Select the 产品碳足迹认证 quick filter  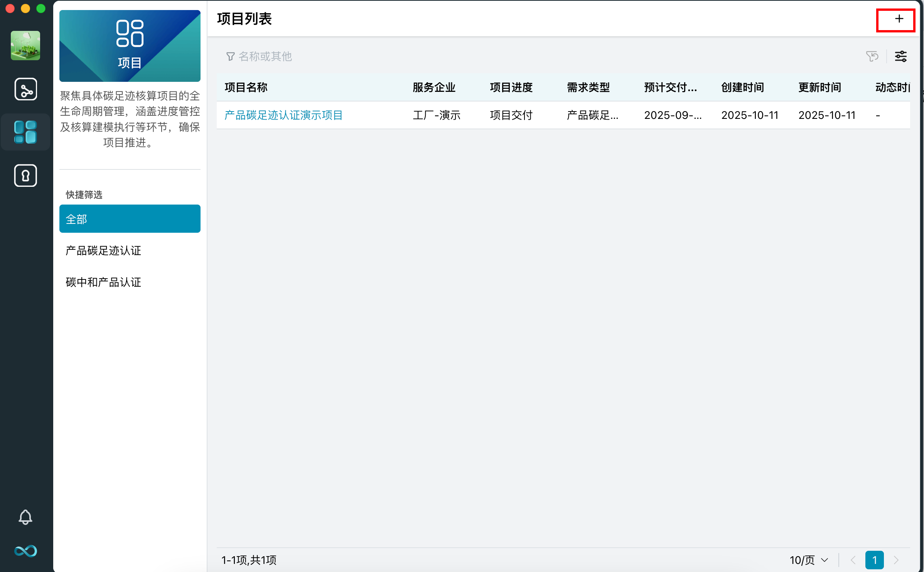103,251
